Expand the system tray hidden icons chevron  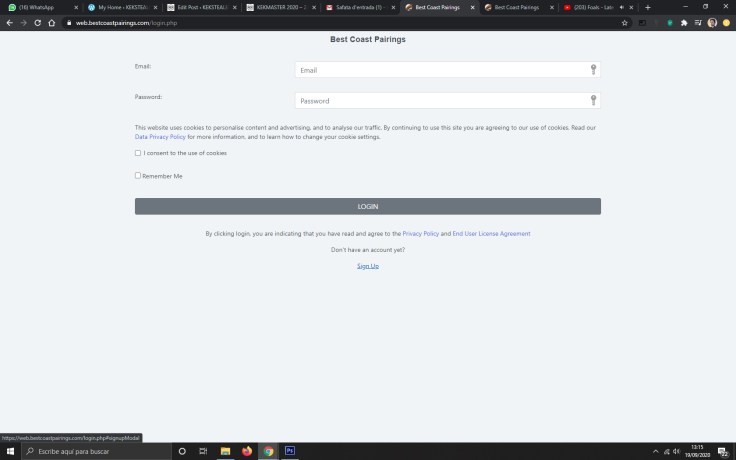(x=656, y=452)
